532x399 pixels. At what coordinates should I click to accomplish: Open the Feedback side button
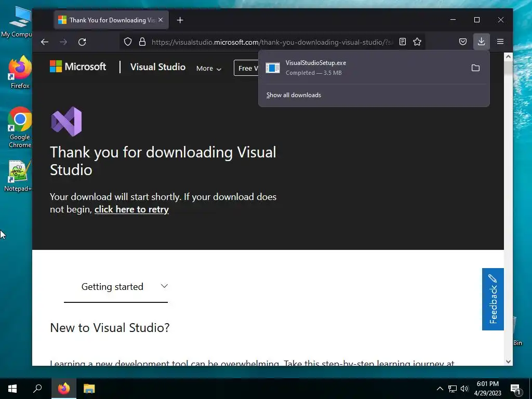tap(493, 299)
